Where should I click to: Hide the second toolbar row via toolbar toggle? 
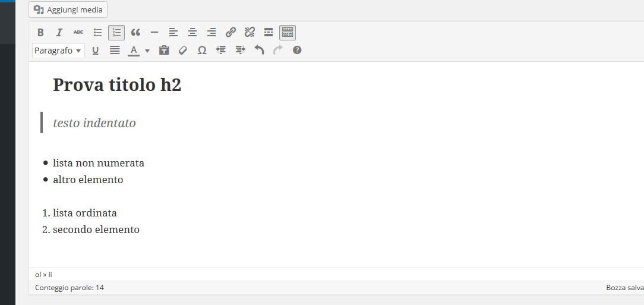(x=288, y=33)
